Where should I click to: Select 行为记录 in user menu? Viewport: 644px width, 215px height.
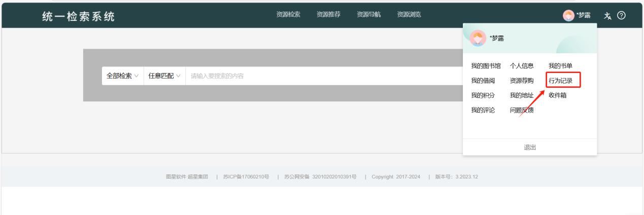point(561,81)
